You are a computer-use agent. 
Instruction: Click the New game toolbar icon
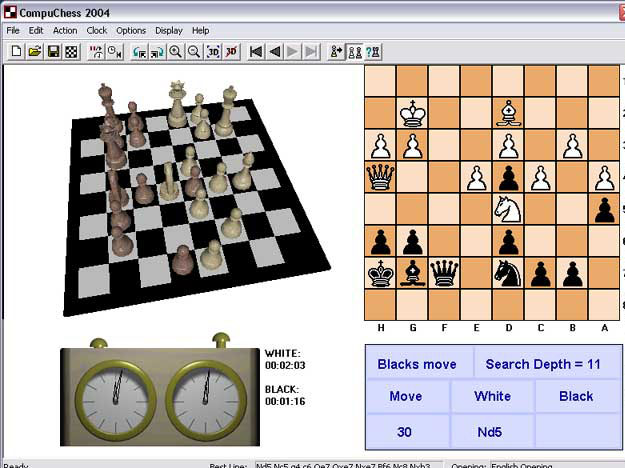(x=15, y=51)
